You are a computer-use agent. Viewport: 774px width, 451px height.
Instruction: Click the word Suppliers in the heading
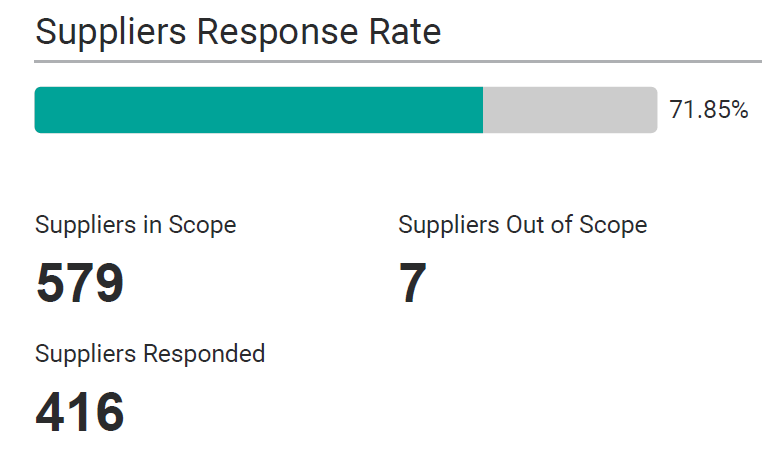[x=111, y=34]
